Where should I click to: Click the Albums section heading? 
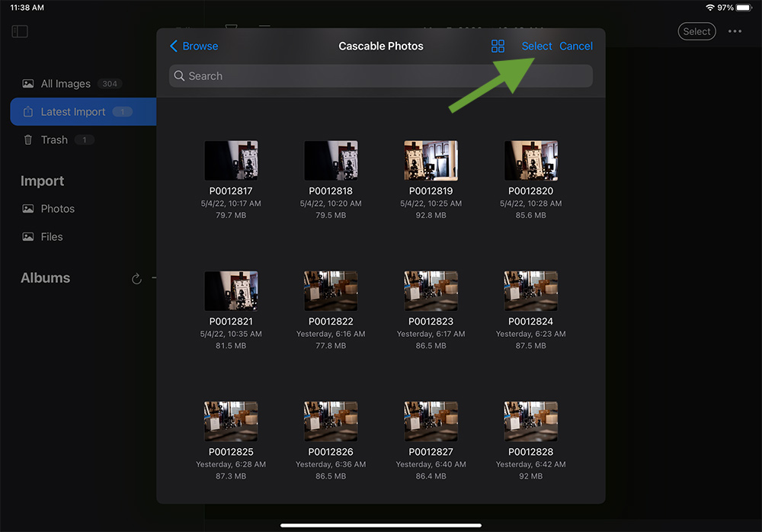pos(45,278)
